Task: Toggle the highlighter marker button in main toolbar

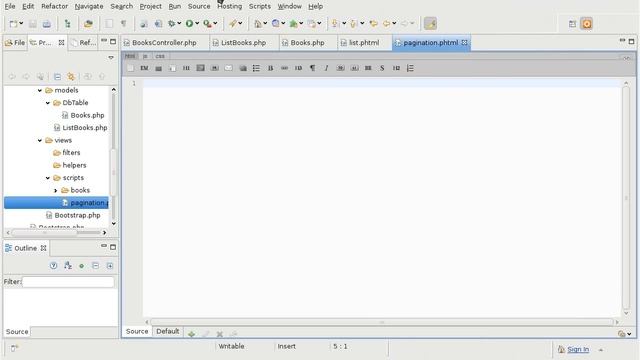Action: coord(430,24)
